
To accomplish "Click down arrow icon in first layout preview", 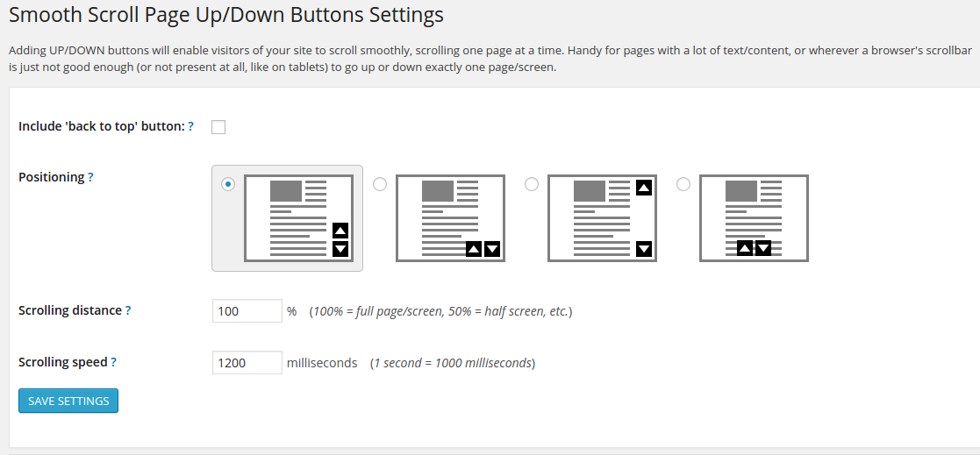I will (x=340, y=249).
